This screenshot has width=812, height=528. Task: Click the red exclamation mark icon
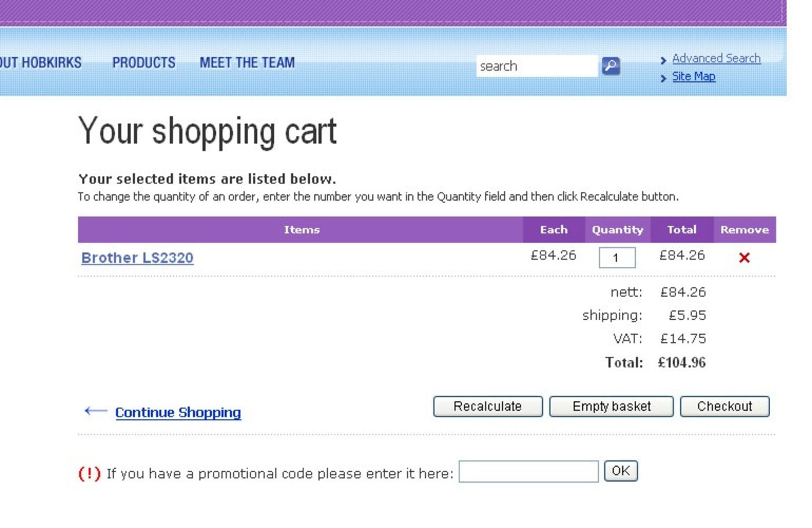[89, 473]
